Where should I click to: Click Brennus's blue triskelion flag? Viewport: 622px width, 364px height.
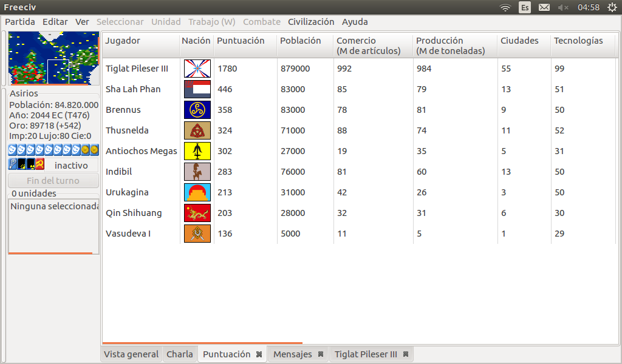(x=197, y=110)
